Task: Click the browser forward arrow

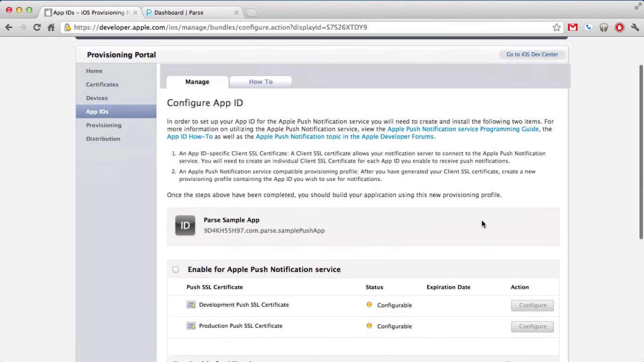Action: click(23, 27)
